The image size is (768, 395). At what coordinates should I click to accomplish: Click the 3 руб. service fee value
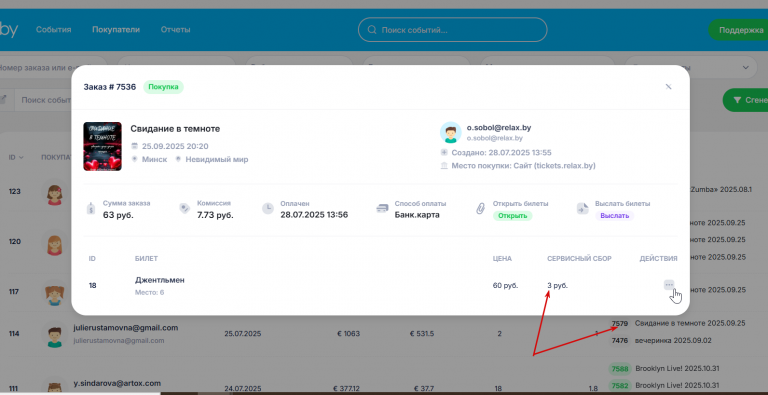click(557, 285)
